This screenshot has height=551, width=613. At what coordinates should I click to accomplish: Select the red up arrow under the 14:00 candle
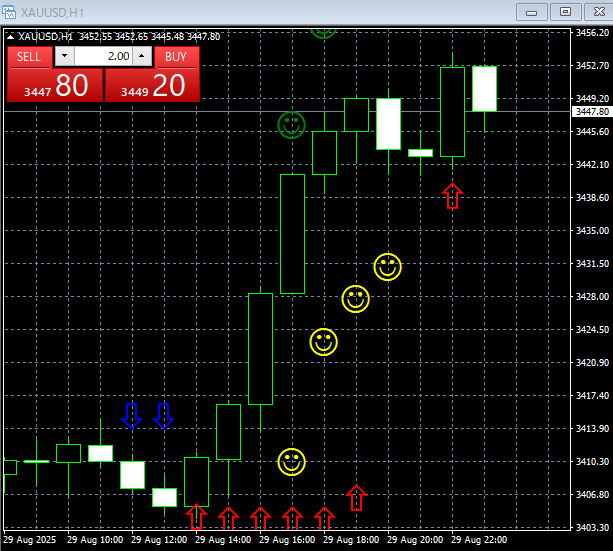(196, 517)
